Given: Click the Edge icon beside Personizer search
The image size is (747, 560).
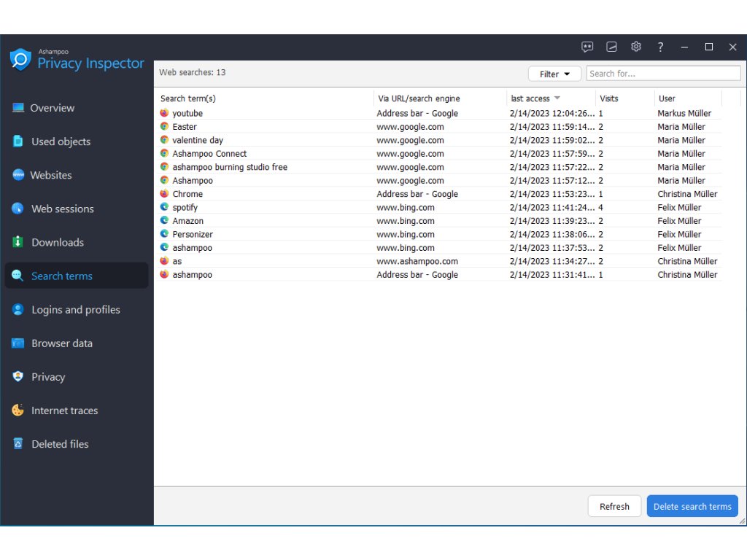Looking at the screenshot, I should 164,234.
